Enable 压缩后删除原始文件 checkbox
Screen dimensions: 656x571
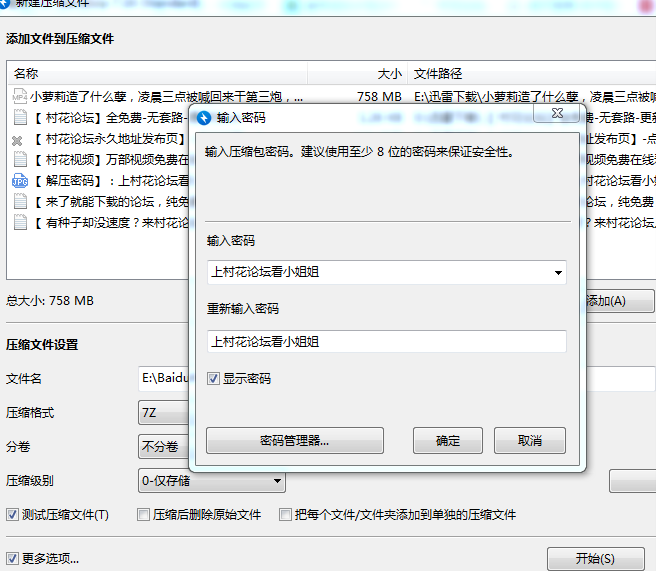[x=144, y=515]
